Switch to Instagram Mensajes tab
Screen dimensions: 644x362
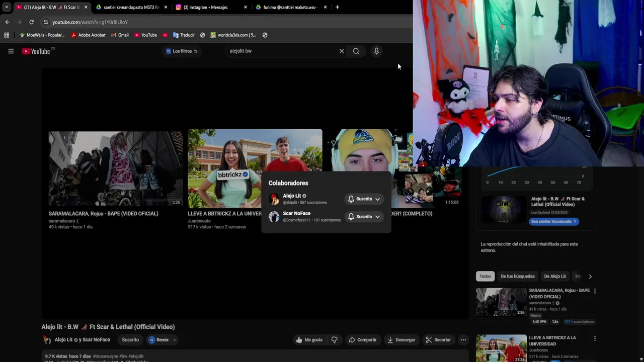[x=211, y=7]
